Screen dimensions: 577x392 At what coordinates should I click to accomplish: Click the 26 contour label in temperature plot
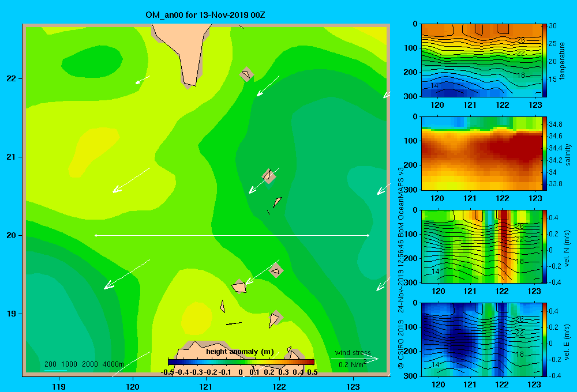tap(520, 40)
